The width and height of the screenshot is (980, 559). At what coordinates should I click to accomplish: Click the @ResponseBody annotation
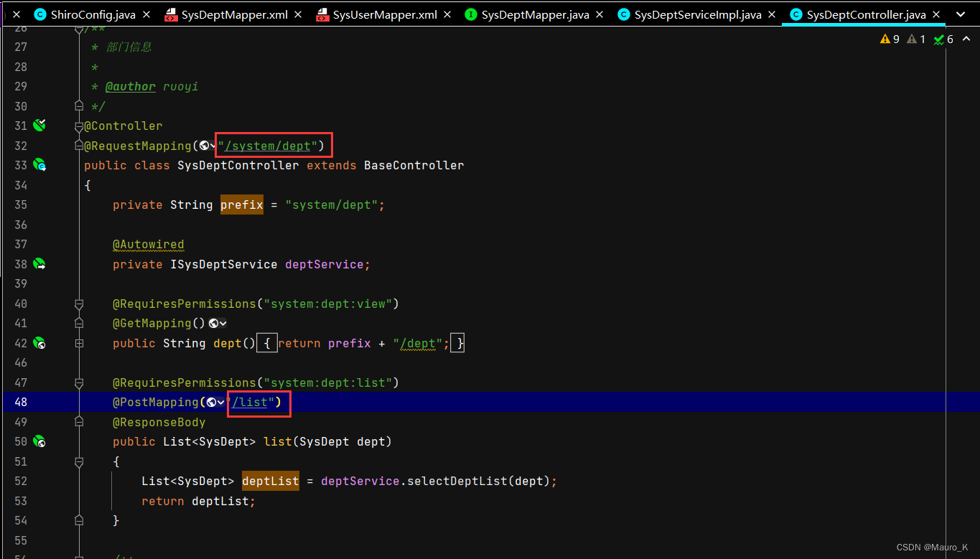coord(159,422)
